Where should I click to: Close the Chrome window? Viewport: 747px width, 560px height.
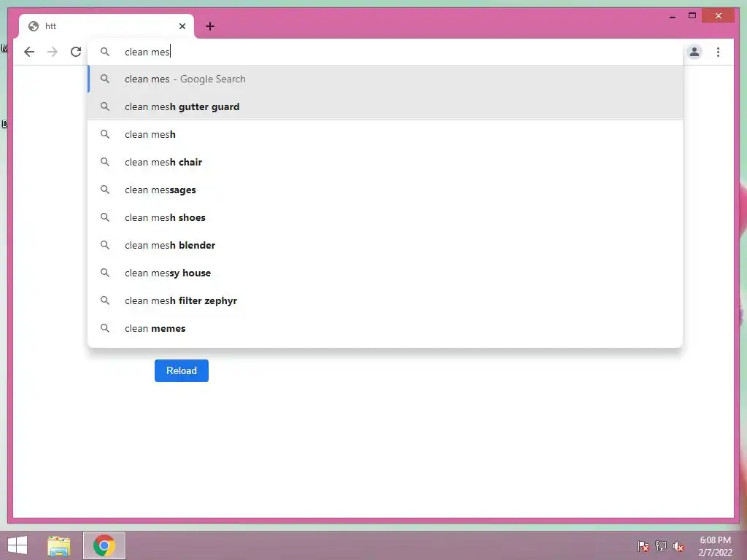click(x=719, y=16)
